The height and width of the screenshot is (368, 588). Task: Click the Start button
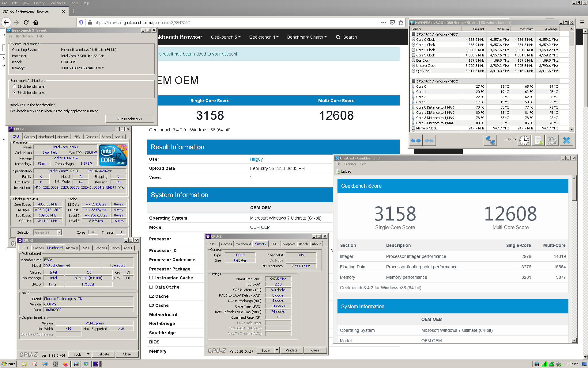(x=8, y=364)
